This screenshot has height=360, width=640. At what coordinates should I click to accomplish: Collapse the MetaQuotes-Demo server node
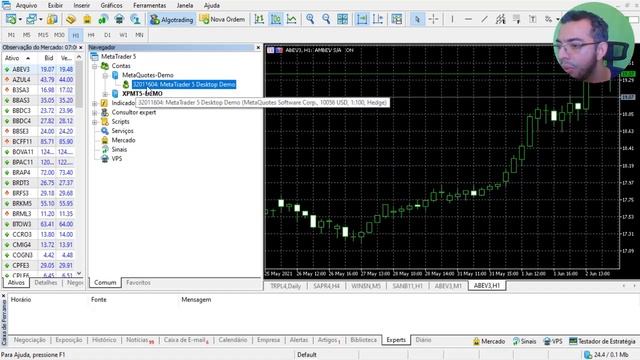105,76
